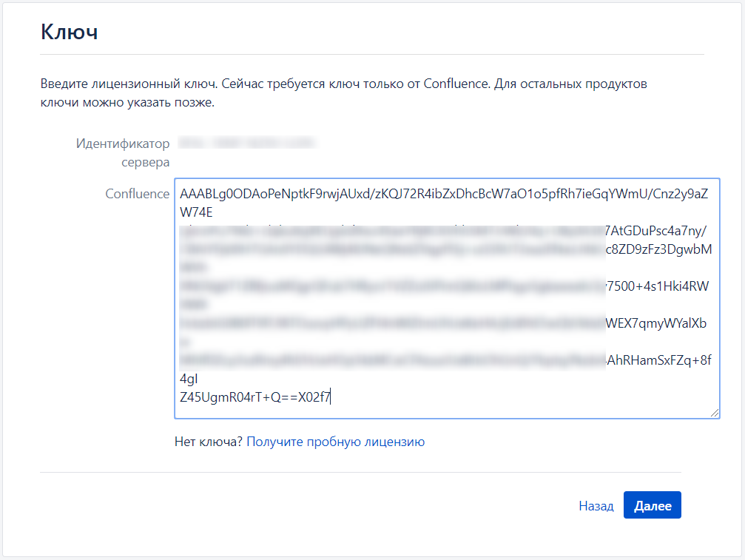
Task: Click the "7500+4s1Hki4RW" key fragment
Action: click(x=658, y=287)
